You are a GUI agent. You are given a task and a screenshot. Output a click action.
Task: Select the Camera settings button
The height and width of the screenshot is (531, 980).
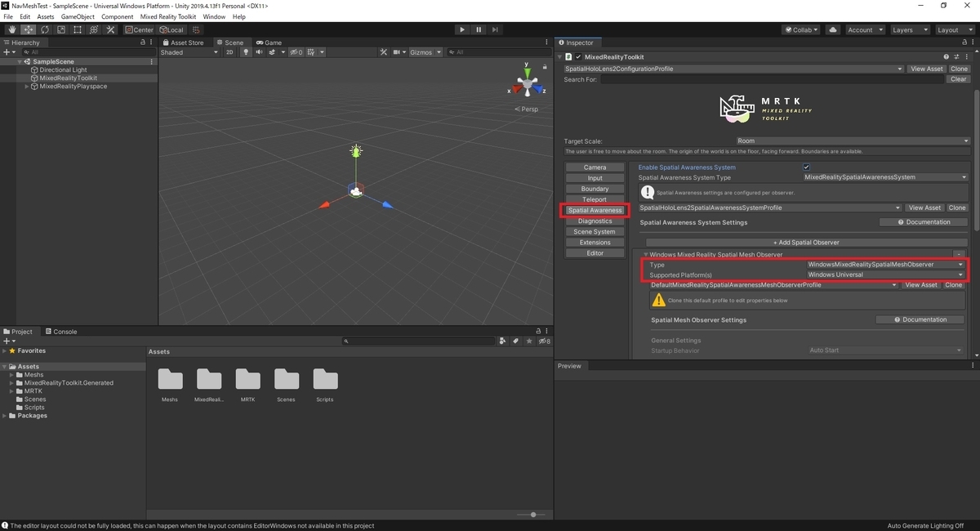tap(595, 167)
